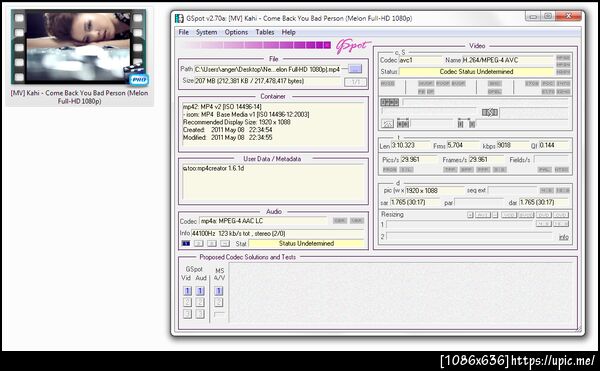
Task: Click GSpot Vid solution button 2
Action: 187,302
